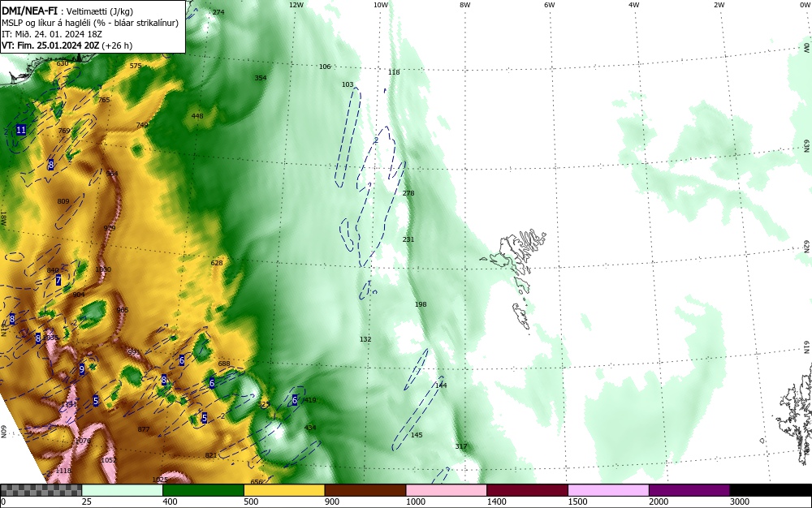This screenshot has width=812, height=508.
Task: Click the CAPE value 628
Action: click(x=217, y=263)
